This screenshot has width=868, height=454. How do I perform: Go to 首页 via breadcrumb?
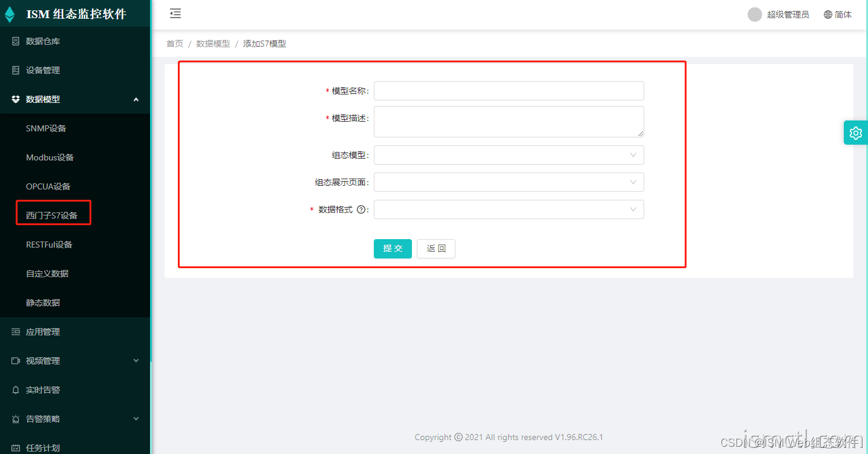[175, 44]
